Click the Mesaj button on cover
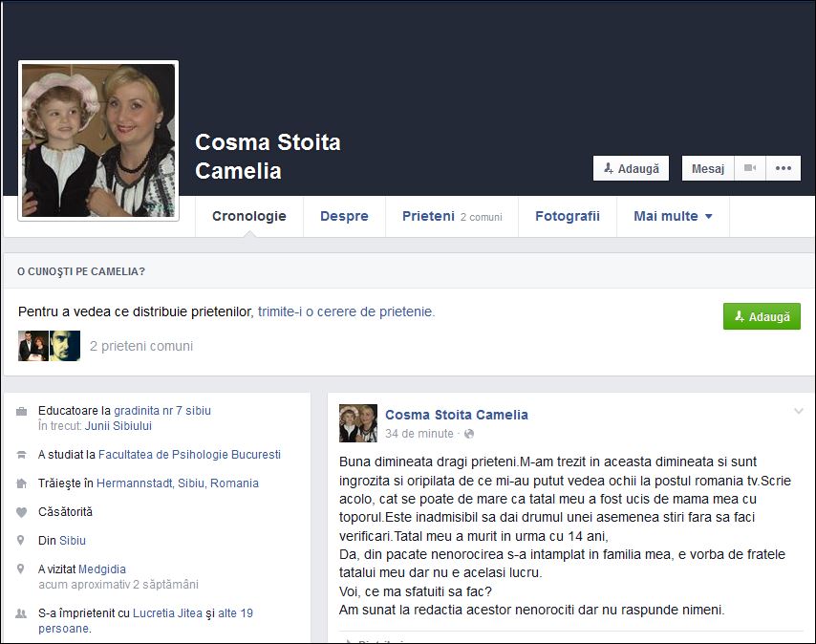816x644 pixels. tap(708, 168)
